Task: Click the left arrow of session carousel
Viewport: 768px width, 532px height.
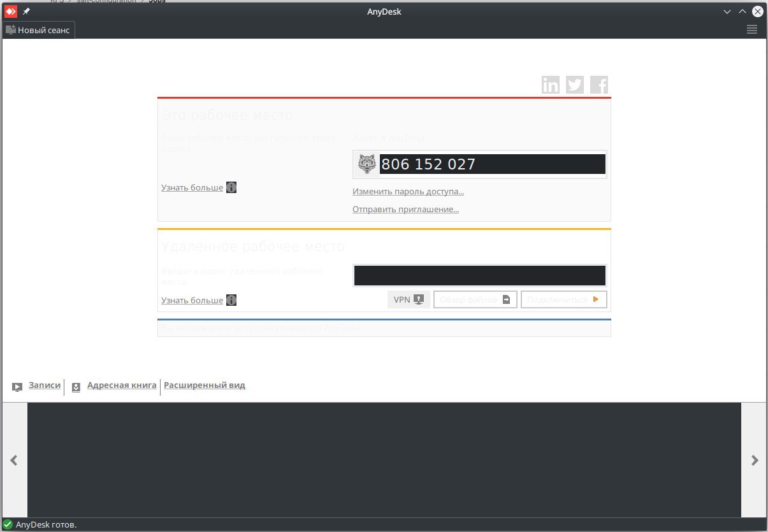Action: 14,460
